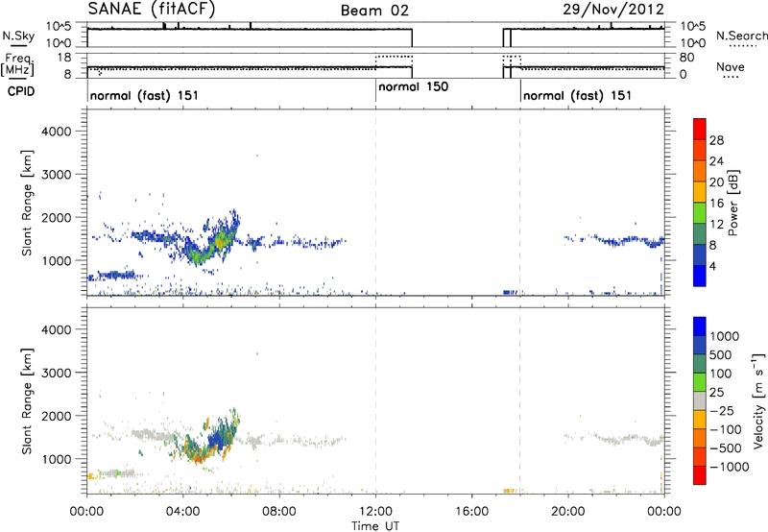Screen dimensions: 768x532
Task: Click the N.Search legend label
Action: (x=742, y=36)
